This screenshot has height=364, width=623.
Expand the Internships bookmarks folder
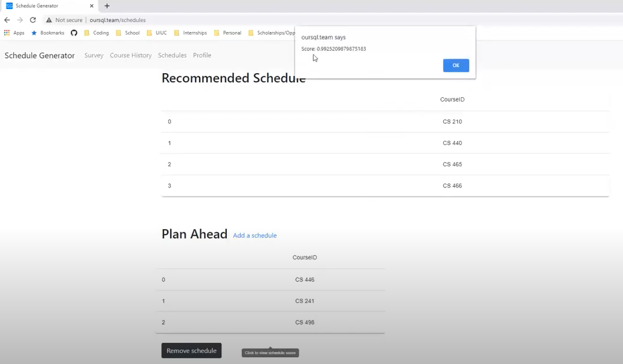click(x=191, y=33)
